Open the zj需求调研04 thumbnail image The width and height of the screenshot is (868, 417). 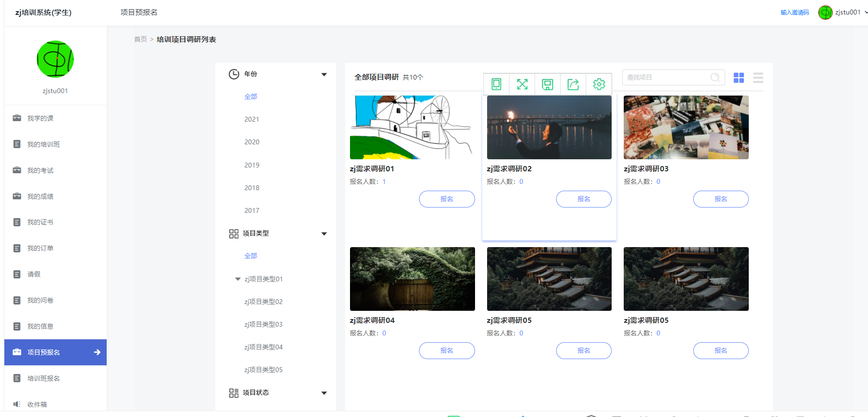click(x=412, y=279)
